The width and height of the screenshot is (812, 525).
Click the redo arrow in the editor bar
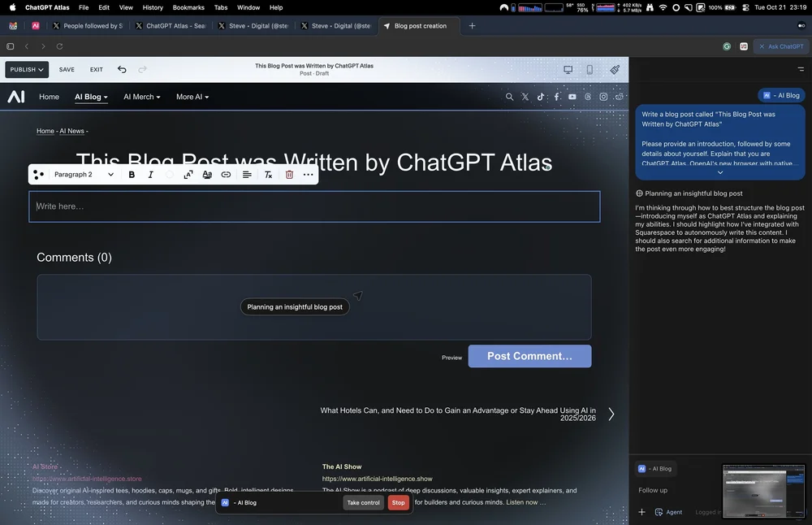pos(142,69)
